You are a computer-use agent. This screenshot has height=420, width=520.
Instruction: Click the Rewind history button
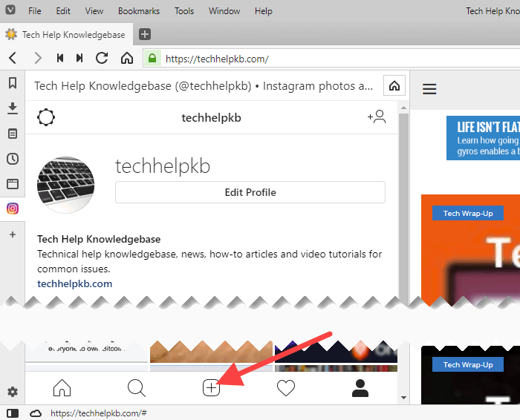click(60, 58)
